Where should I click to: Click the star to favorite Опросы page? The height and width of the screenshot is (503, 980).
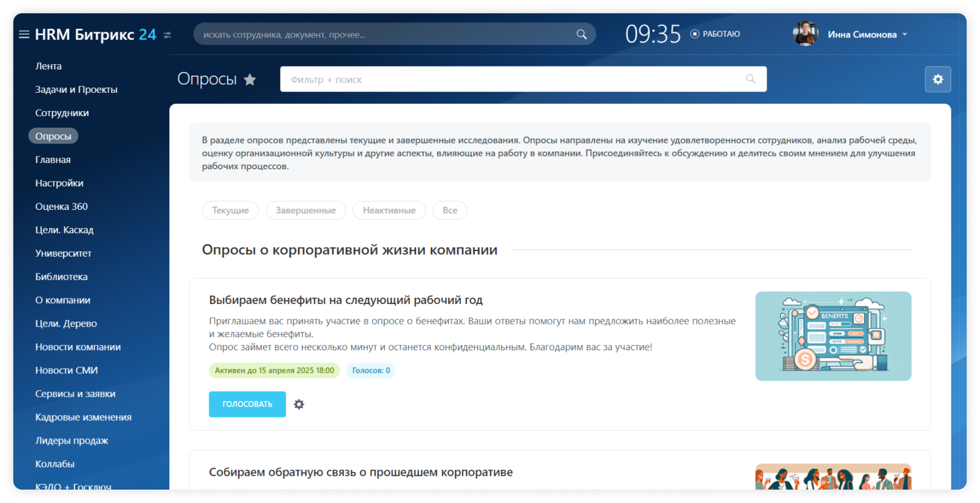250,79
